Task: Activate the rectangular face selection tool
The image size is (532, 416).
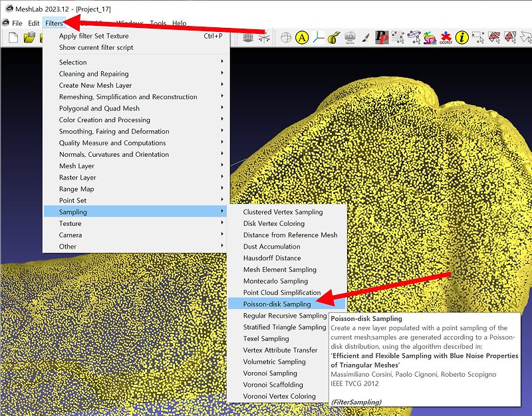Action: [x=495, y=37]
